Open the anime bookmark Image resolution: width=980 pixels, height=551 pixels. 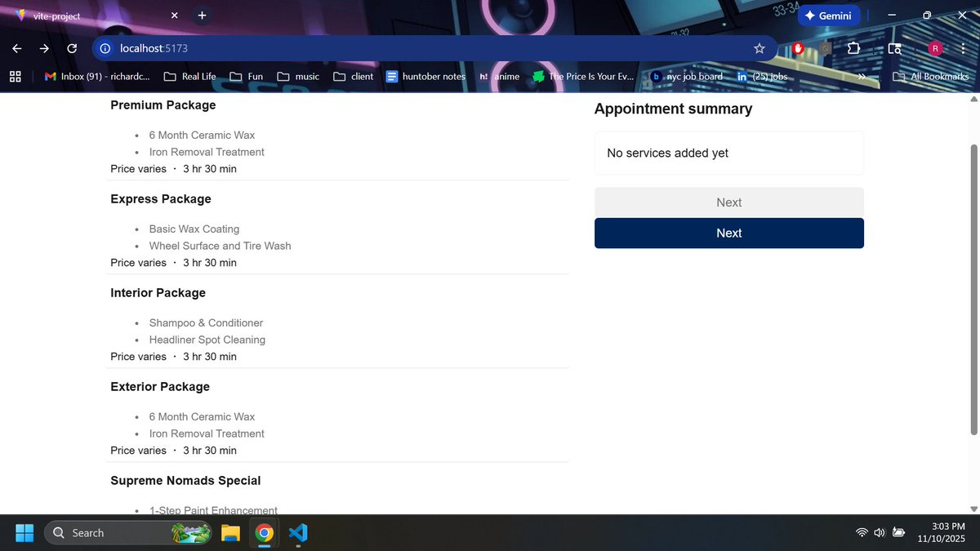click(499, 76)
